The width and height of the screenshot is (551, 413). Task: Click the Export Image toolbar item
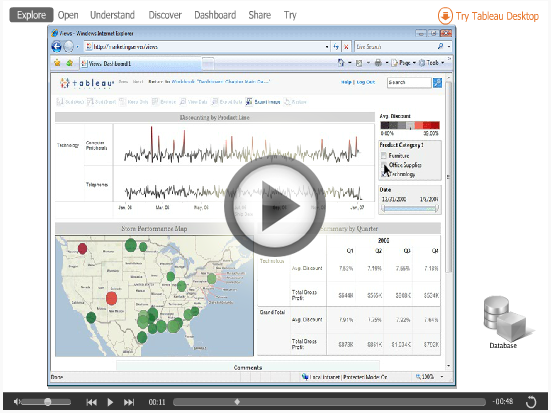[x=263, y=102]
